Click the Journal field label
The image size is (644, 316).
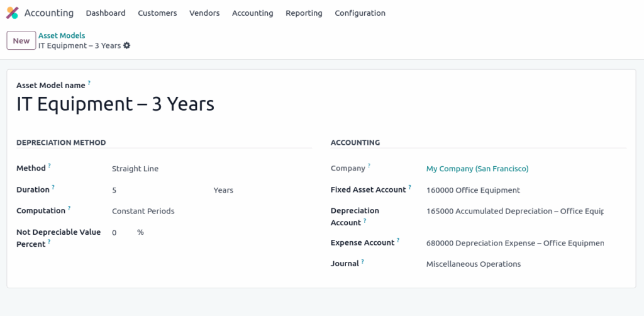(345, 264)
